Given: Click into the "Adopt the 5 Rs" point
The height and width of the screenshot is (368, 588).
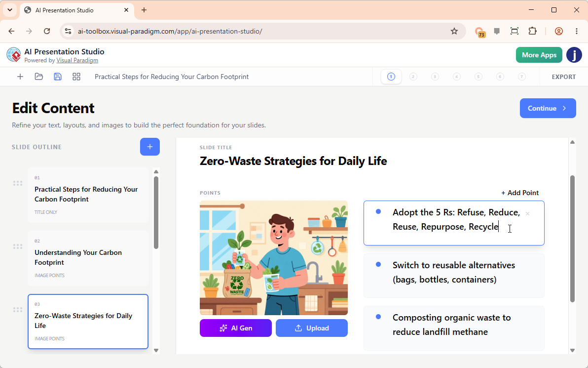Looking at the screenshot, I should click(454, 223).
